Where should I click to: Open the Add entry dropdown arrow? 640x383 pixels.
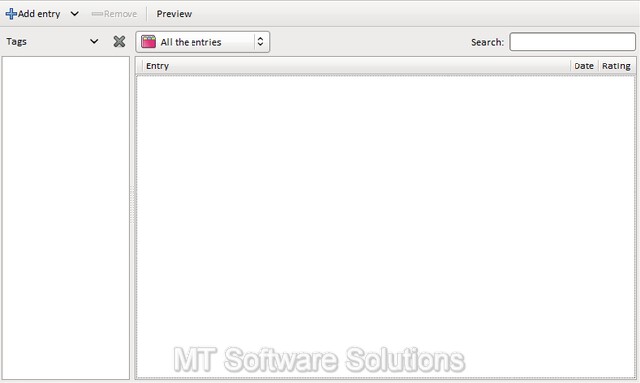pyautogui.click(x=75, y=14)
